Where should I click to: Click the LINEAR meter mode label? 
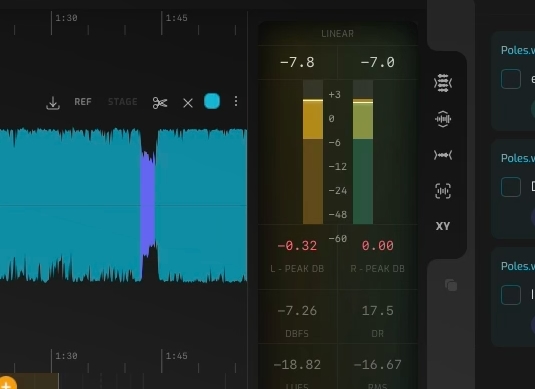(337, 34)
